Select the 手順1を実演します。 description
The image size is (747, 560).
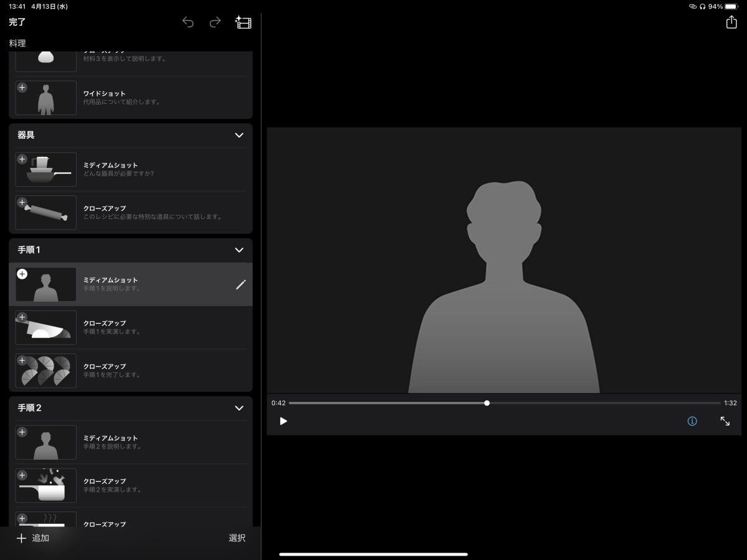(x=112, y=332)
